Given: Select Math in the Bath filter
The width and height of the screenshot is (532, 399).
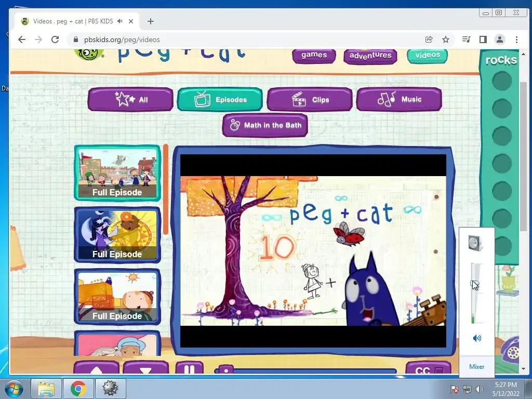Looking at the screenshot, I should [x=265, y=125].
